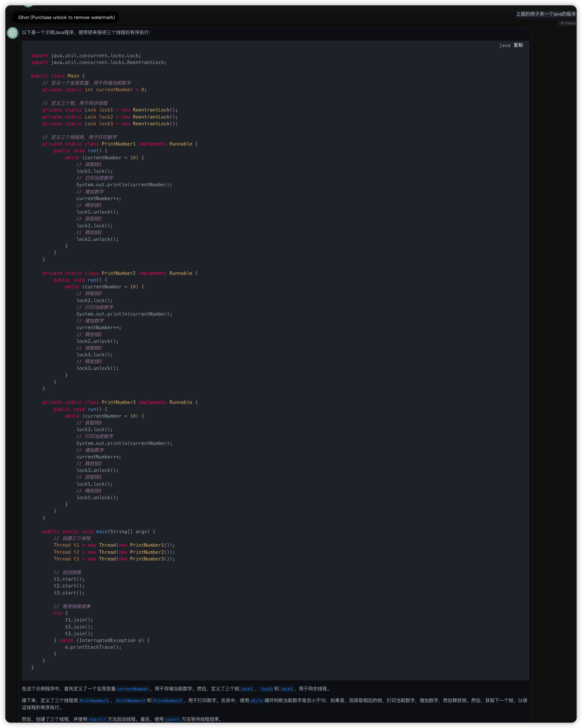Click inline code tag lock1
Viewport: 582px width, 728px height.
247,689
